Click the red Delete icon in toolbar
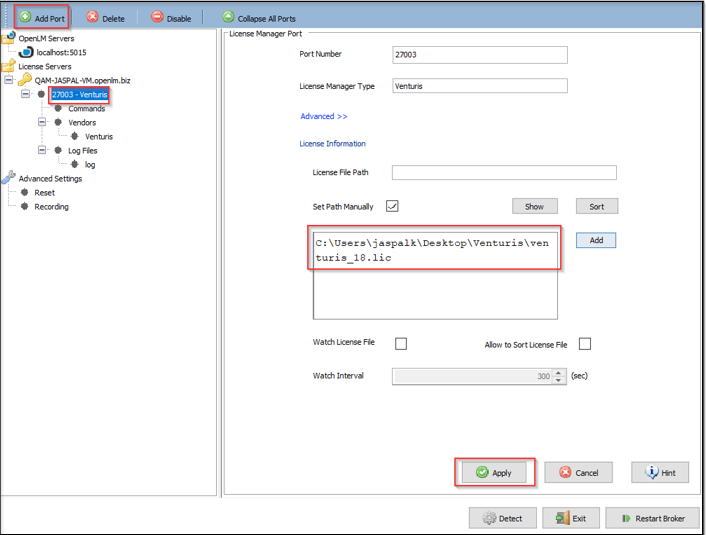 [93, 18]
